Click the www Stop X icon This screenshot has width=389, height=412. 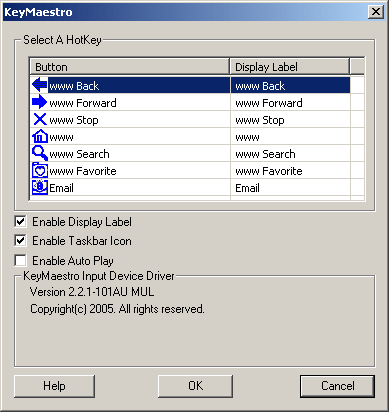[40, 119]
